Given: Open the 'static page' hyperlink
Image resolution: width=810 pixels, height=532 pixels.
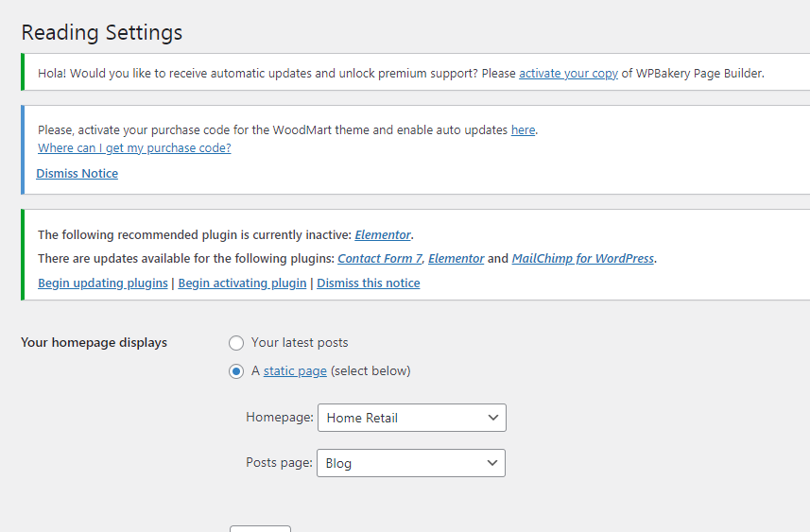Looking at the screenshot, I should pos(295,371).
